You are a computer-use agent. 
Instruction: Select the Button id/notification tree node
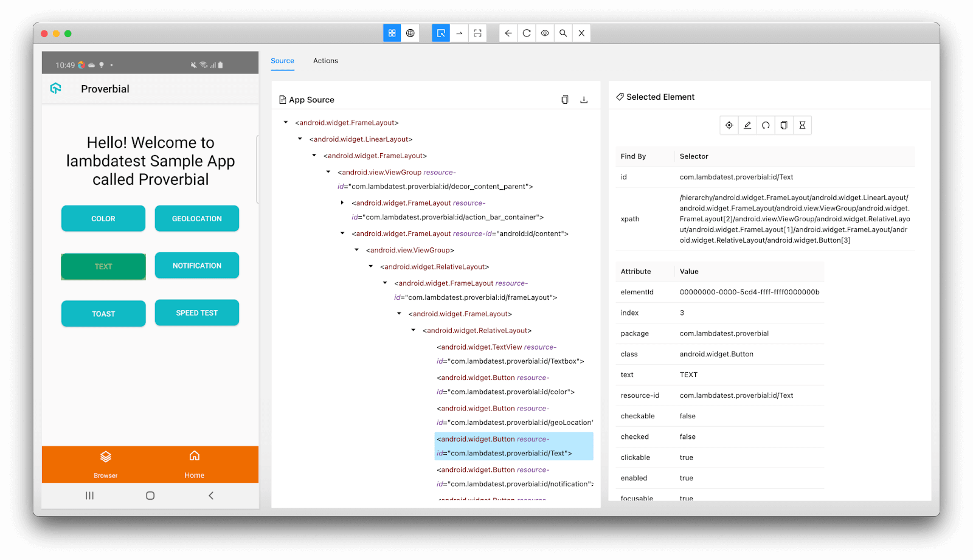pos(514,477)
